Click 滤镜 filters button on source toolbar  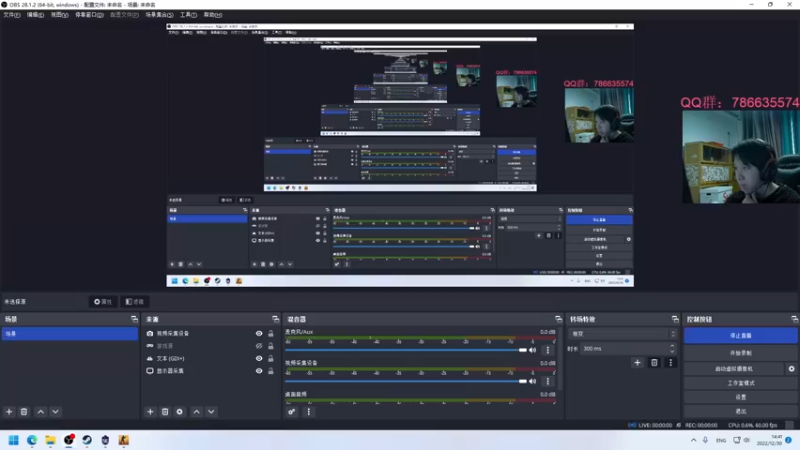tap(135, 302)
